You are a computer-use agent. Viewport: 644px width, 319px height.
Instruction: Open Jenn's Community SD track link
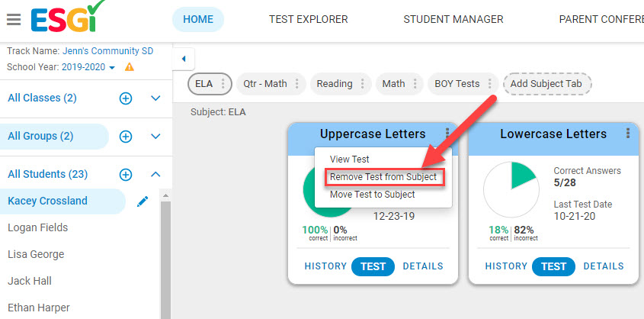[108, 51]
